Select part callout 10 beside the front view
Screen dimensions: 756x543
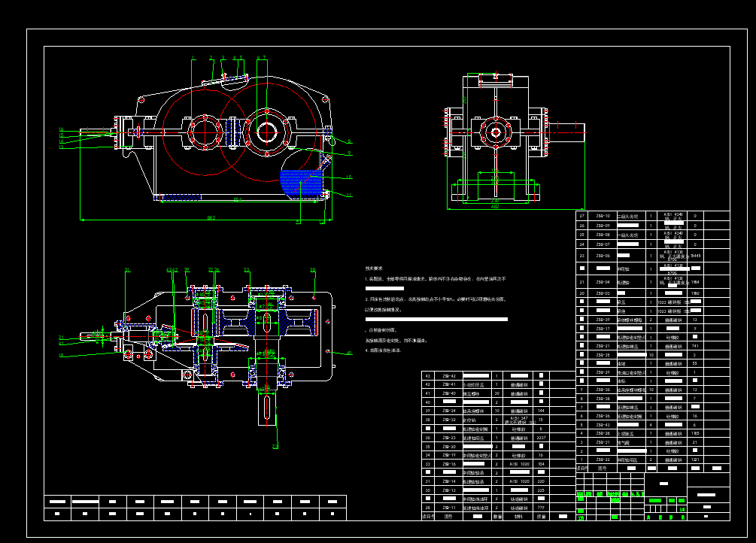pos(348,177)
